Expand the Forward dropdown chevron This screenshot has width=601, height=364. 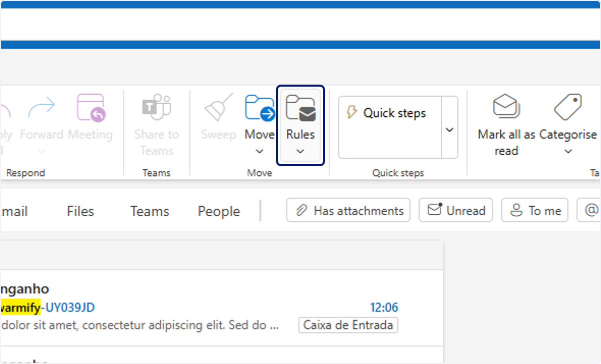click(x=42, y=151)
